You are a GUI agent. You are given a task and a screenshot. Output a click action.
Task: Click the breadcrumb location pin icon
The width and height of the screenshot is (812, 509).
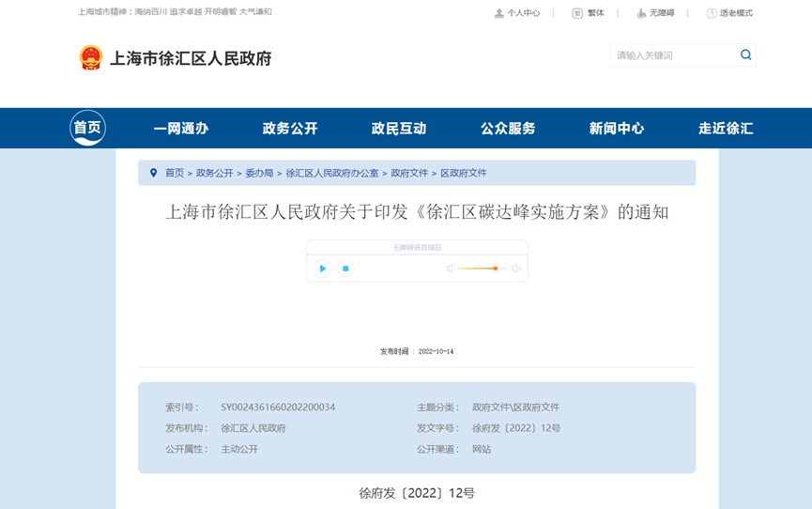tap(153, 173)
